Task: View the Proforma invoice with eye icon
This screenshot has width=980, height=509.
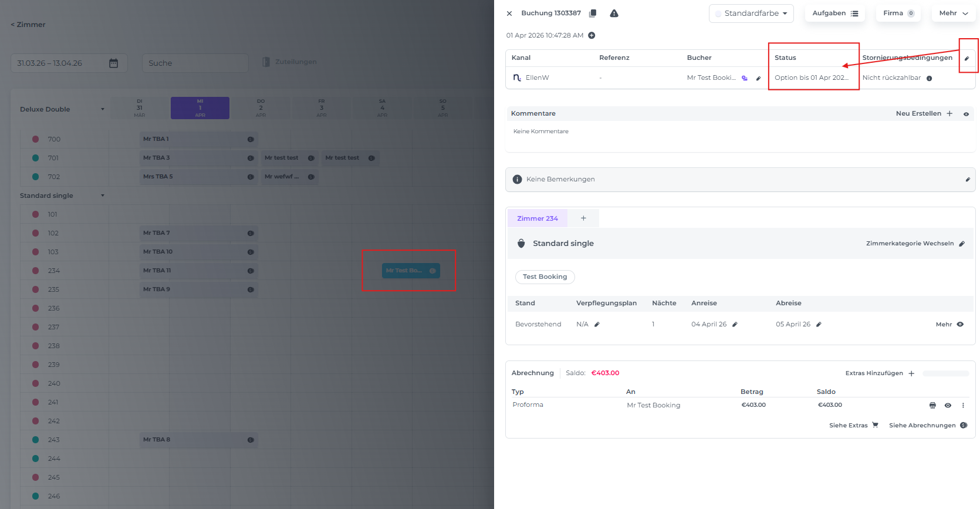Action: coord(948,405)
